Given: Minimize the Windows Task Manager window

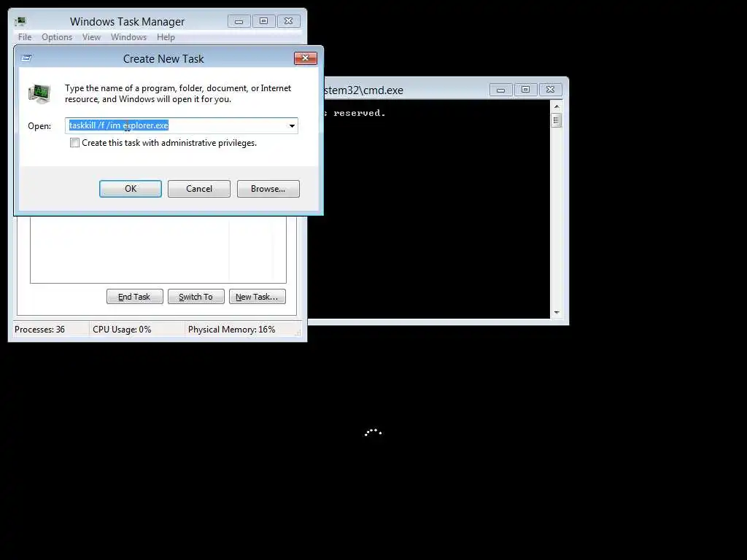Looking at the screenshot, I should click(239, 21).
